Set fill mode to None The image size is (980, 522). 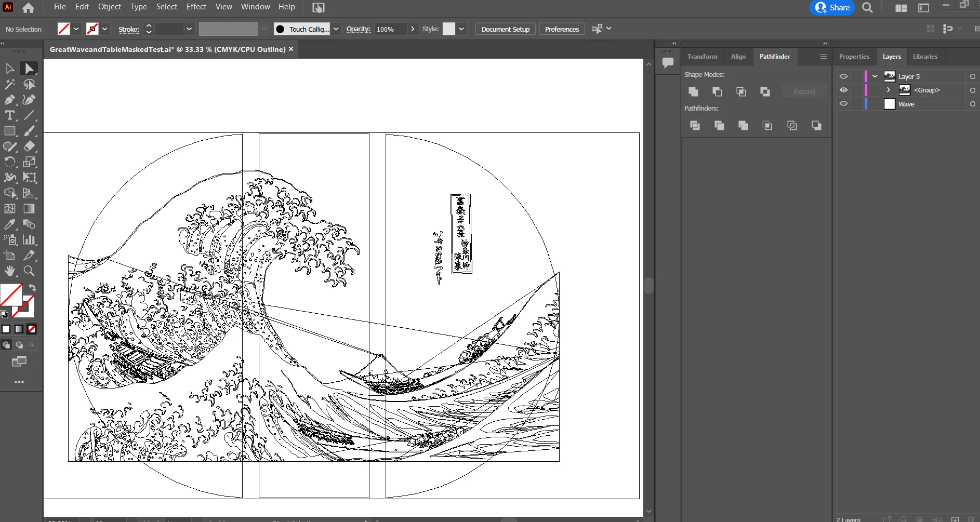pos(32,329)
